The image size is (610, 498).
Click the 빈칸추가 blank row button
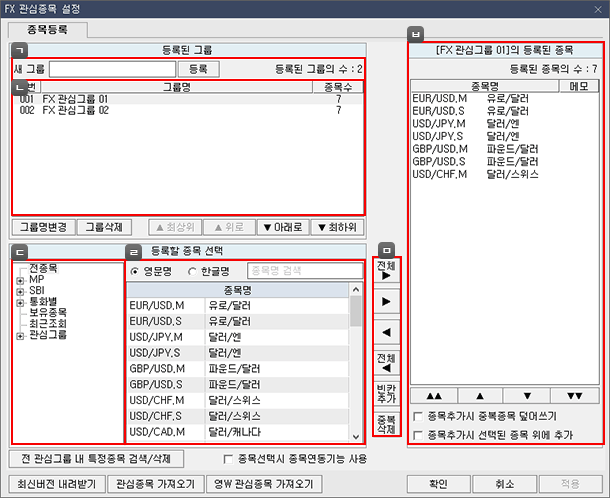[x=386, y=394]
